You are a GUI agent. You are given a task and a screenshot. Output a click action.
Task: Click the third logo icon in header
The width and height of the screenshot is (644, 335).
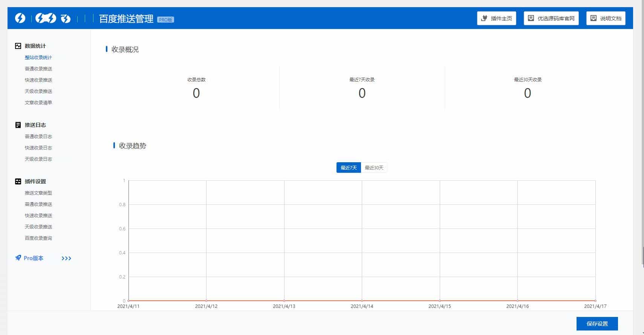pos(66,18)
